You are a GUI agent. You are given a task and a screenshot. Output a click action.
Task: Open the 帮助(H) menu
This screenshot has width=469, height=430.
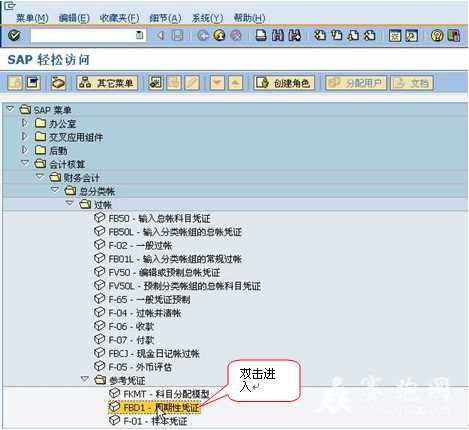[x=249, y=18]
